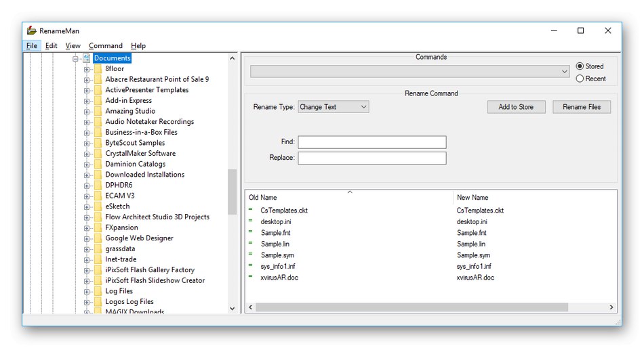Click the grassdata folder icon
This screenshot has height=348, width=644.
98,248
